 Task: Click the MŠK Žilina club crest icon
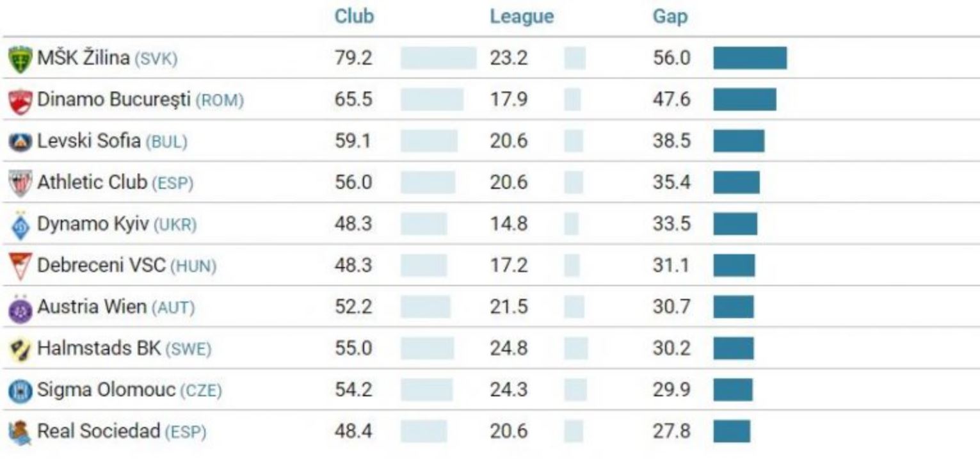20,60
